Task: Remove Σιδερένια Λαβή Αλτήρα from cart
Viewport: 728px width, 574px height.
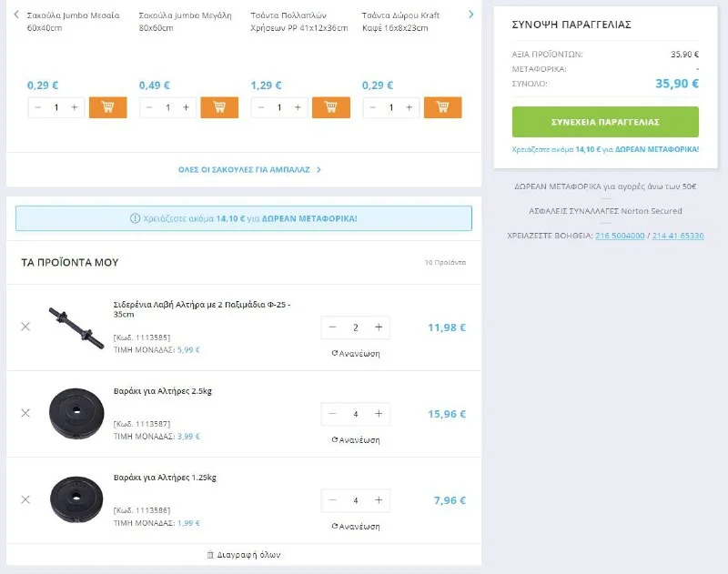Action: (25, 327)
